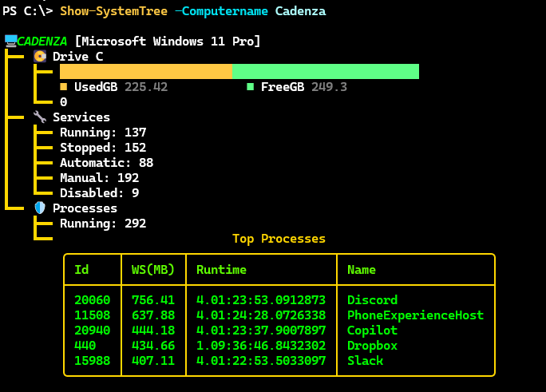Click the Discord process name

372,299
